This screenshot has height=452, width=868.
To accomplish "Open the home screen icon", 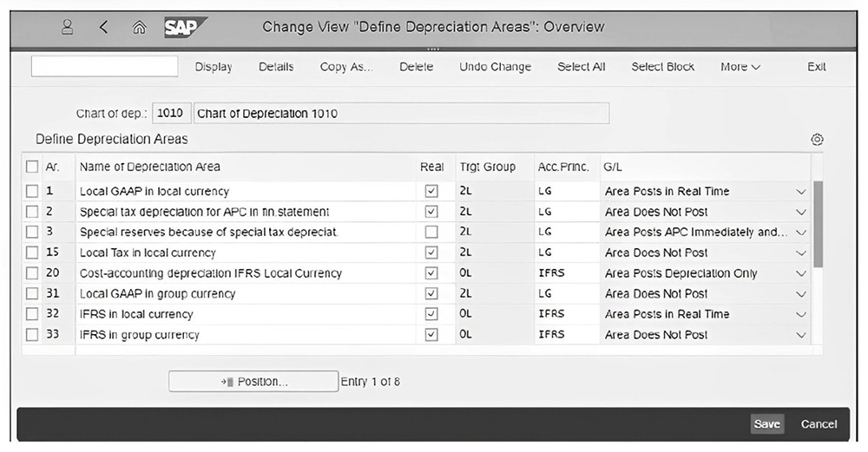I will coord(139,27).
